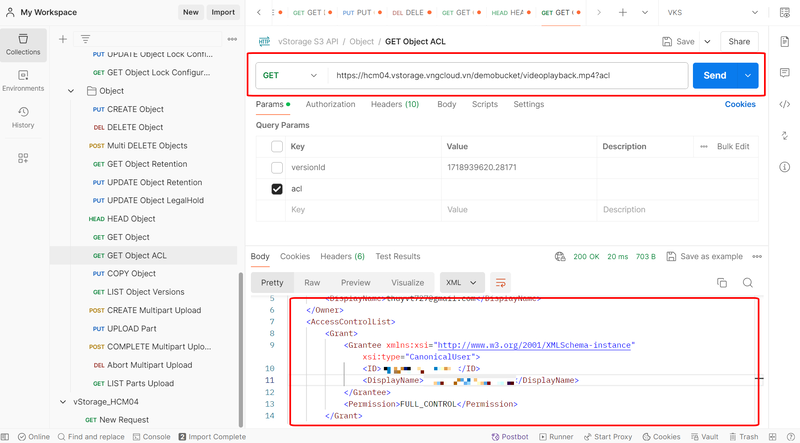
Task: Copy the response body with copy icon
Action: coord(722,283)
